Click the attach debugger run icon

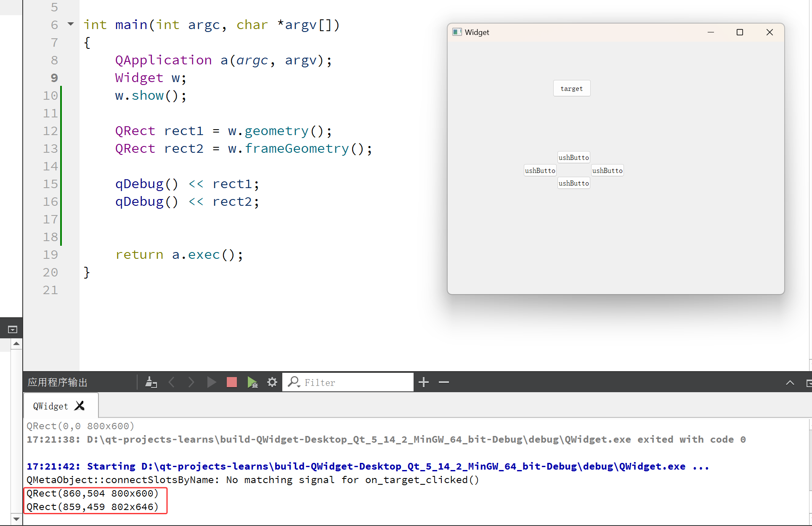click(252, 382)
